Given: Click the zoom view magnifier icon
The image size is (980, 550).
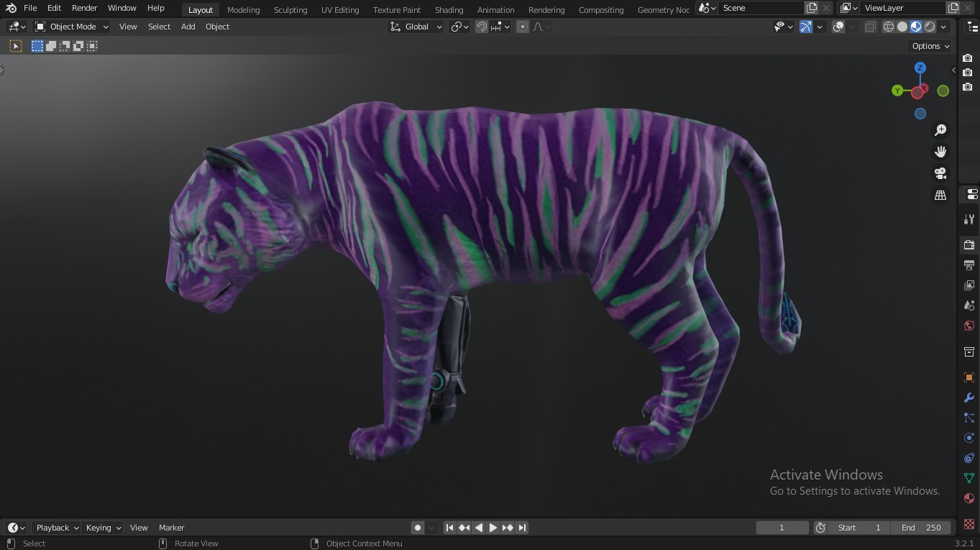Looking at the screenshot, I should pos(940,130).
